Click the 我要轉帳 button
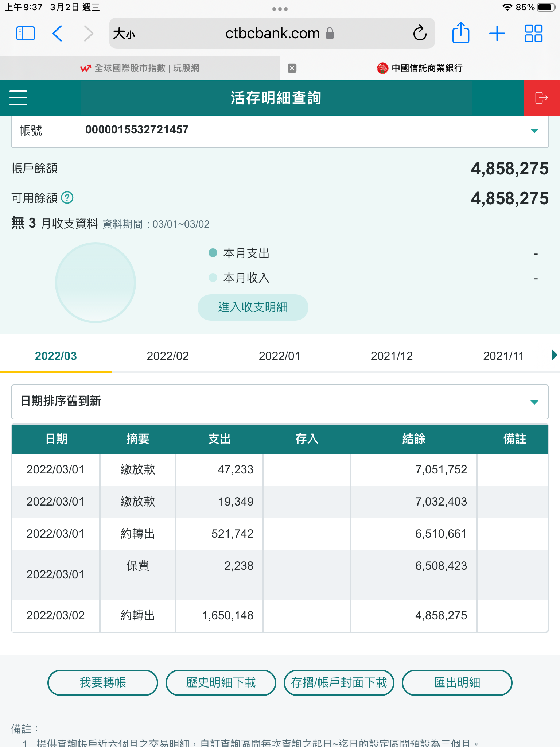This screenshot has width=560, height=747. click(103, 682)
